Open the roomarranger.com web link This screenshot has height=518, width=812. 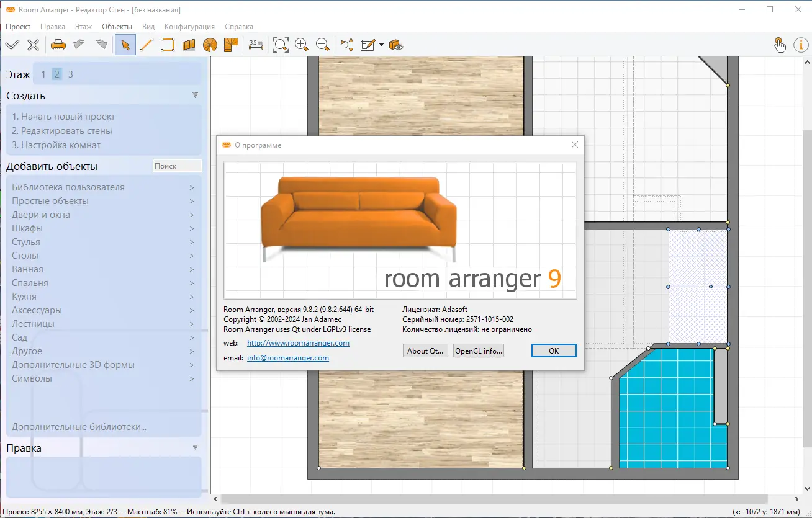tap(298, 343)
